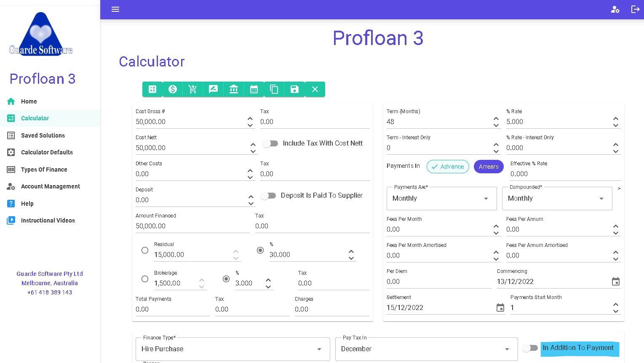Open the Finance Type dropdown
Screen dimensions: 644x363
[x=233, y=349]
